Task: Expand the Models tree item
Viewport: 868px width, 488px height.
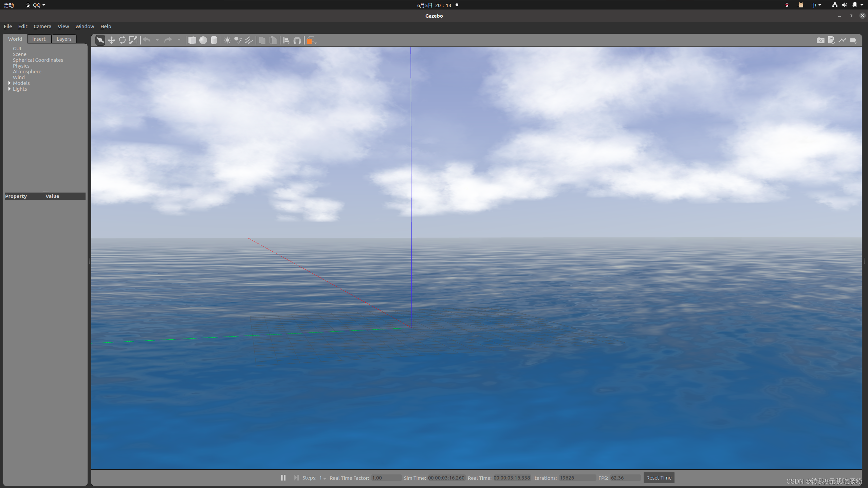Action: coord(10,83)
